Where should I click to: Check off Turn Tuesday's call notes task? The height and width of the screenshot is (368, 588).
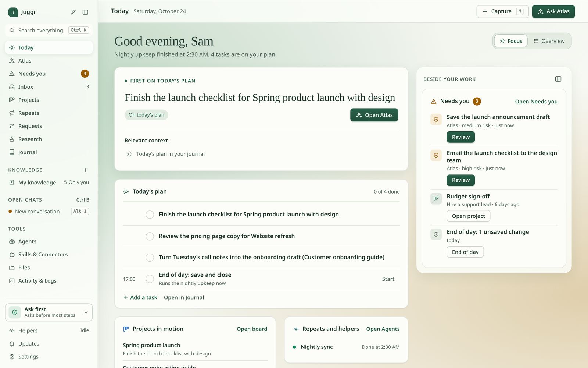[x=150, y=258]
